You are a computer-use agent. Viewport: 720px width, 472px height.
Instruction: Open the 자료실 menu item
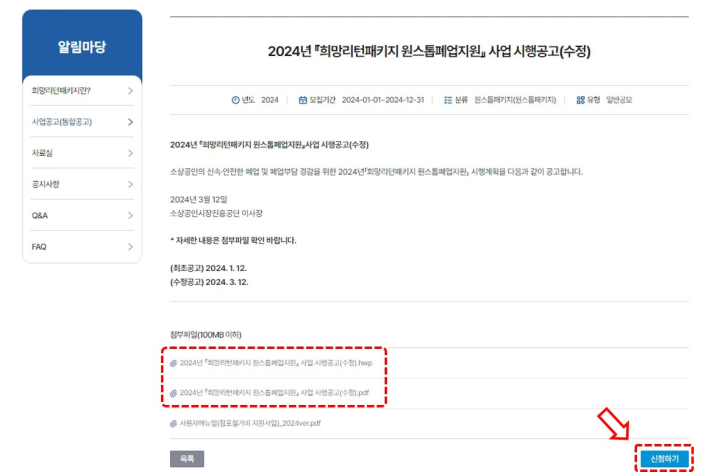[82, 153]
